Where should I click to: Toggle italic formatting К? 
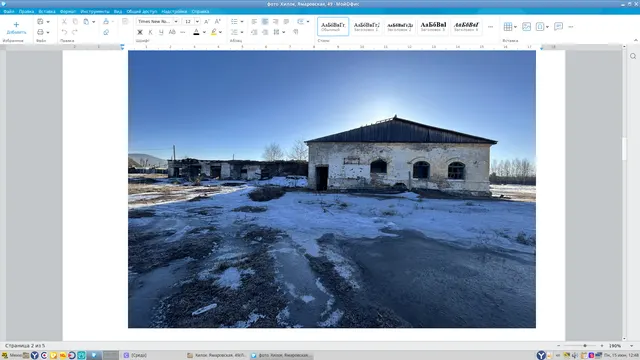(151, 32)
